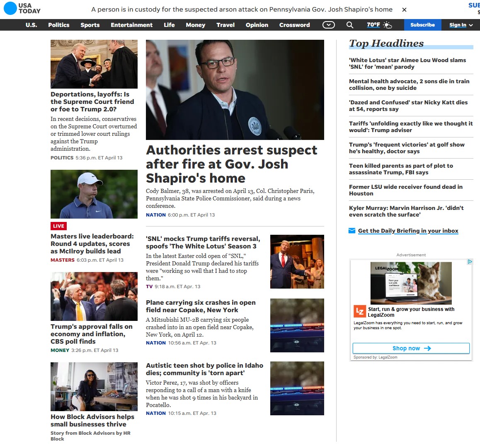Click the Josh Shapiro lead photo
The width and height of the screenshot is (480, 448).
235,90
